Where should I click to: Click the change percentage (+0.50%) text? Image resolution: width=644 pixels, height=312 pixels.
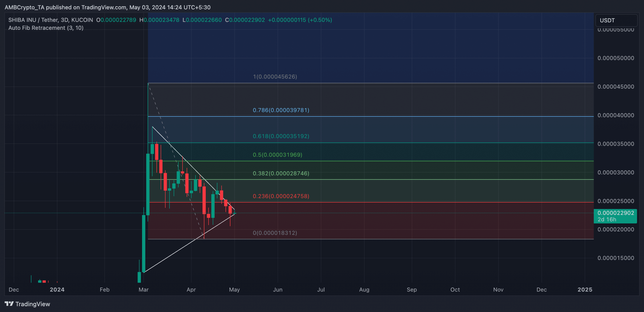click(320, 20)
